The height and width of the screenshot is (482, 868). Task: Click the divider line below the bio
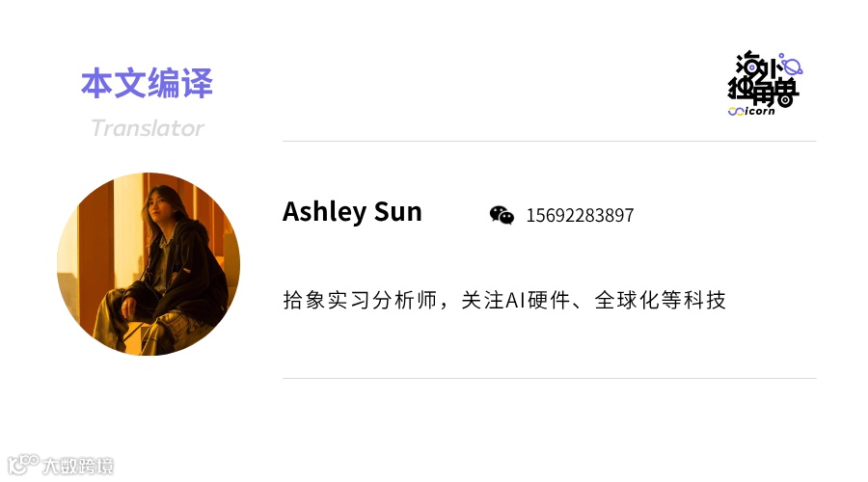[x=549, y=379]
